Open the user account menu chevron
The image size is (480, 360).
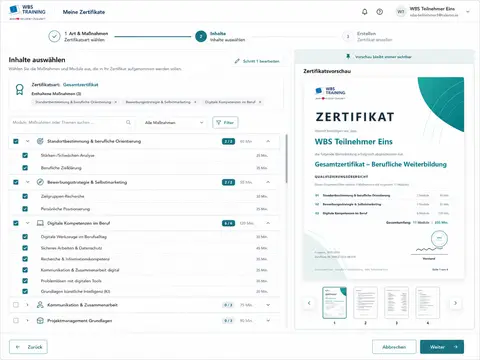(467, 12)
